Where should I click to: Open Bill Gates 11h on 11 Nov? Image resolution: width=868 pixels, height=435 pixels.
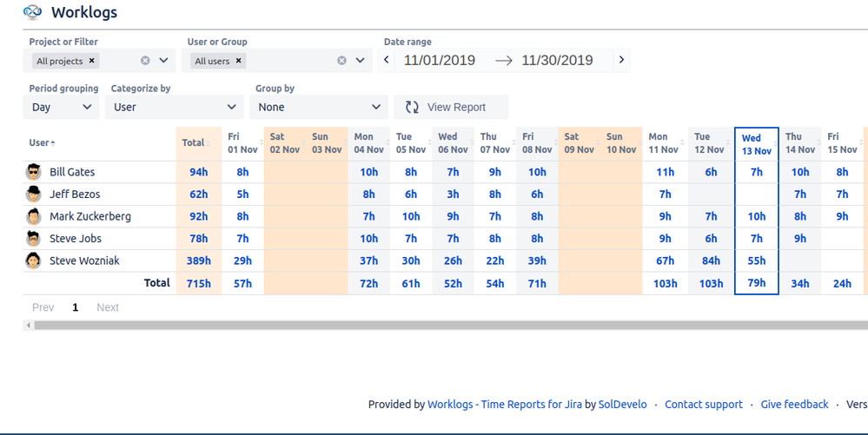pyautogui.click(x=666, y=172)
